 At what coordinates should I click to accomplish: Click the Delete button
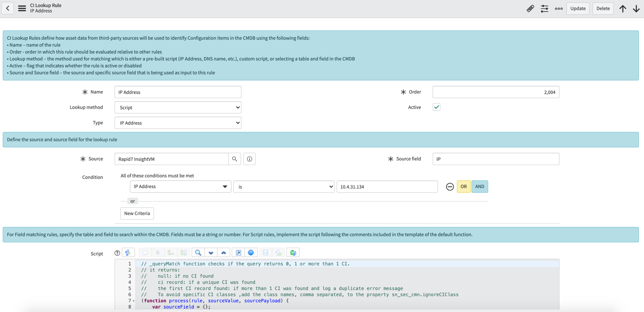(x=603, y=8)
